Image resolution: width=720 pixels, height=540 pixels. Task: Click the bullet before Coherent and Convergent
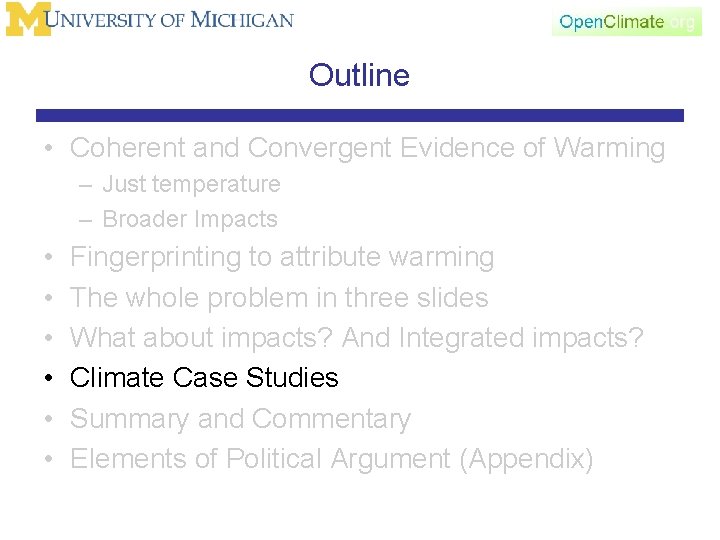pos(49,149)
